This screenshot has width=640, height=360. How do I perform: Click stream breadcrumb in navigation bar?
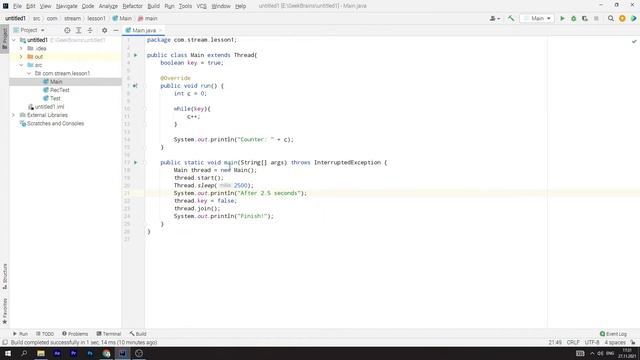click(72, 18)
